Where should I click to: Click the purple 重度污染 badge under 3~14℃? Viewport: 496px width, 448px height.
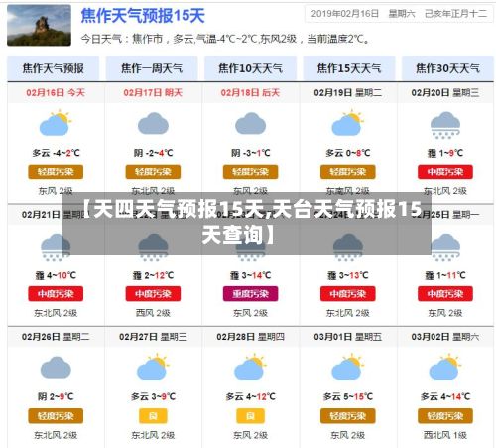[x=250, y=294]
